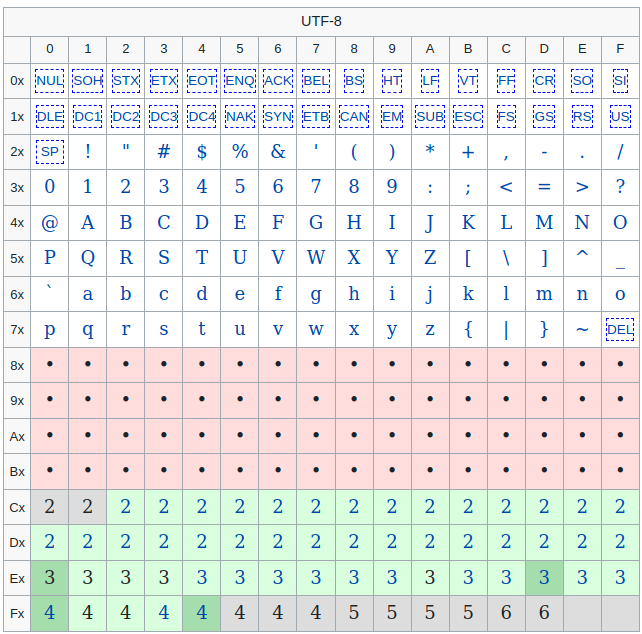
Task: Click the ESC control character cell
Action: point(468,117)
